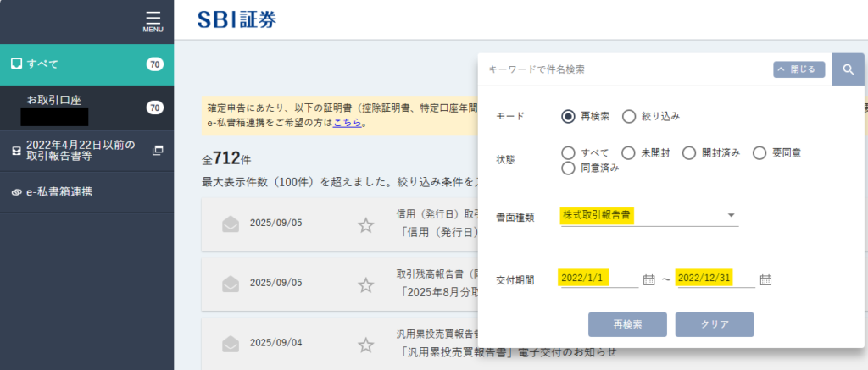Click the 全712件 count text
This screenshot has height=370, width=868.
[226, 160]
